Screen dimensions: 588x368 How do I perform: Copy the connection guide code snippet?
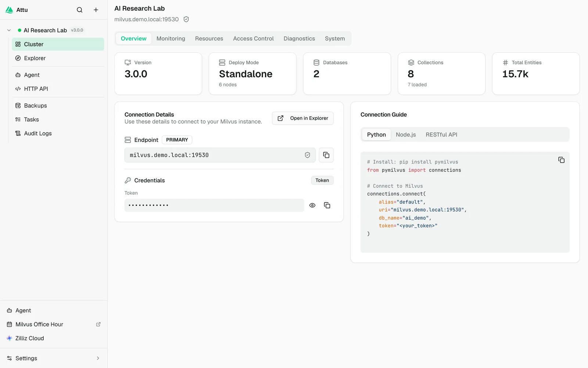tap(561, 160)
